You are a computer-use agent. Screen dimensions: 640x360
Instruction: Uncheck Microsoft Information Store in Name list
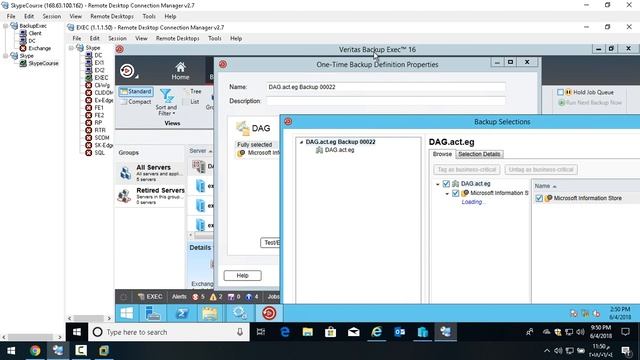[539, 198]
